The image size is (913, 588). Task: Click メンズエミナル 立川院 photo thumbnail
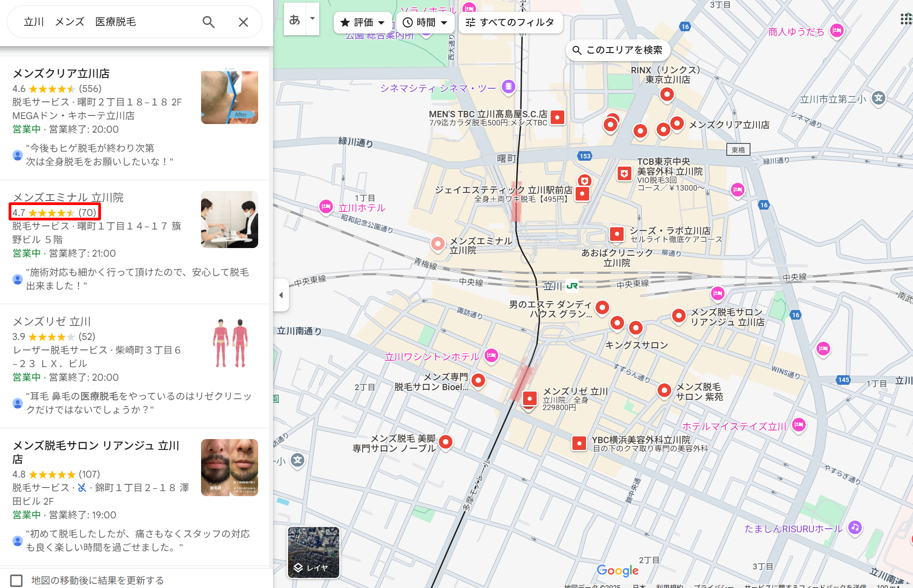(x=230, y=220)
